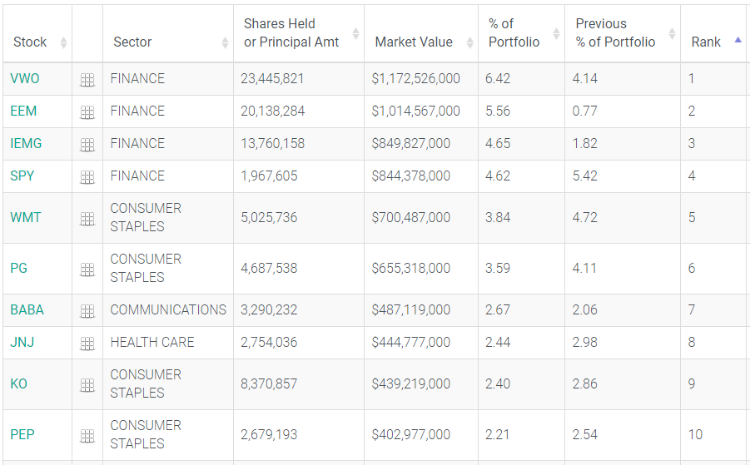Click the grid icon in the PG row

(x=87, y=269)
